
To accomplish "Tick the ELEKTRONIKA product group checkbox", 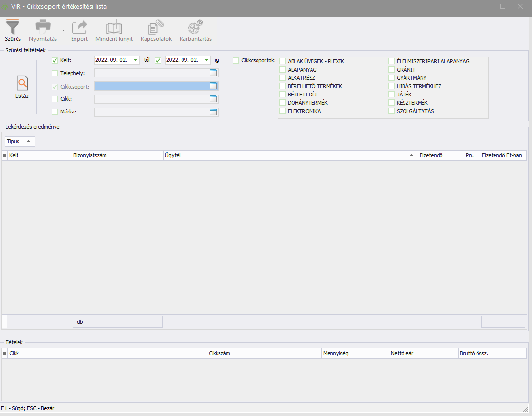I will click(x=283, y=111).
